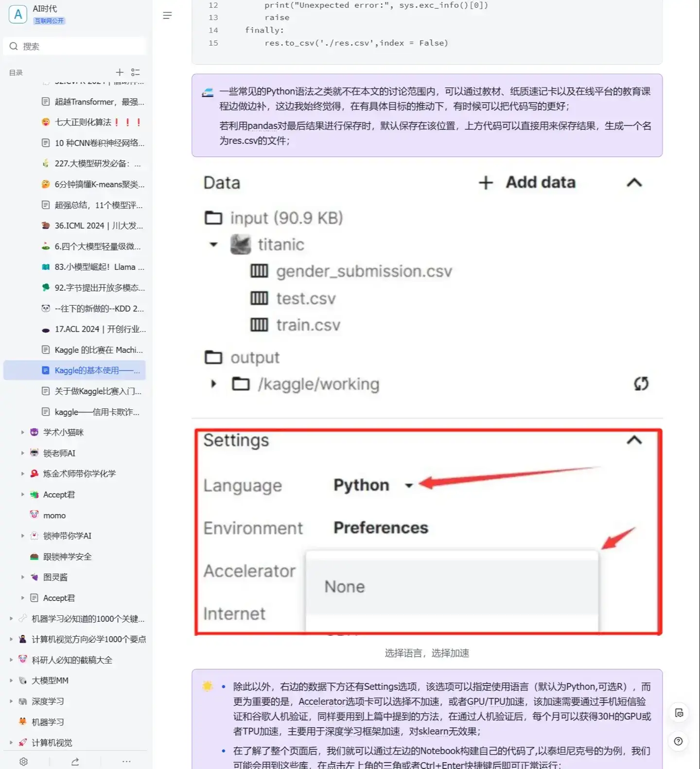Click the floating document outline icon at right
The height and width of the screenshot is (769, 700).
point(679,713)
